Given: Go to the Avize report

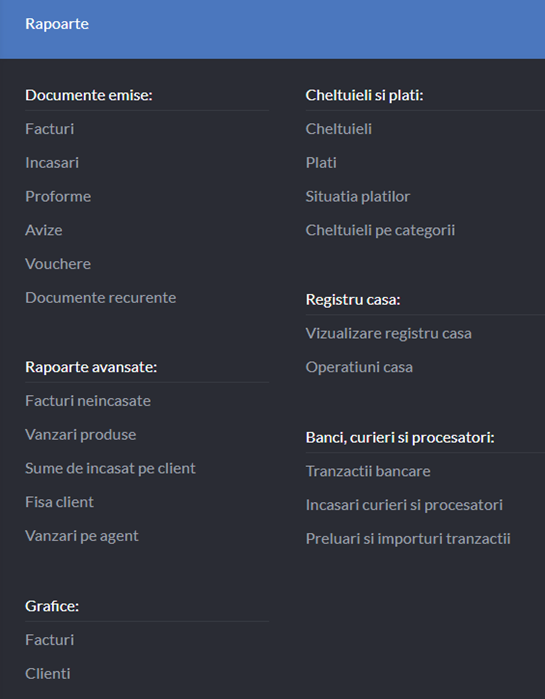Looking at the screenshot, I should click(x=44, y=230).
